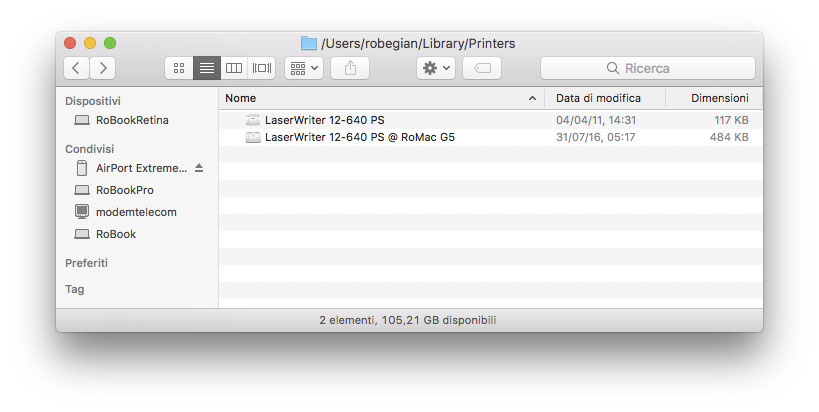Screen dimensions: 819x412
Task: Switch to list view
Action: click(x=207, y=68)
